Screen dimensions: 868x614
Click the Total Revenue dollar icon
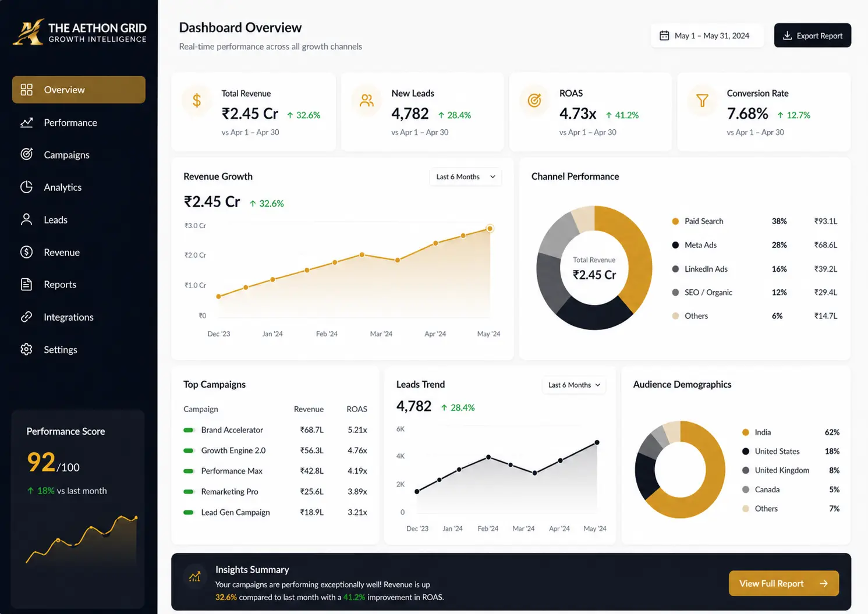(x=197, y=101)
